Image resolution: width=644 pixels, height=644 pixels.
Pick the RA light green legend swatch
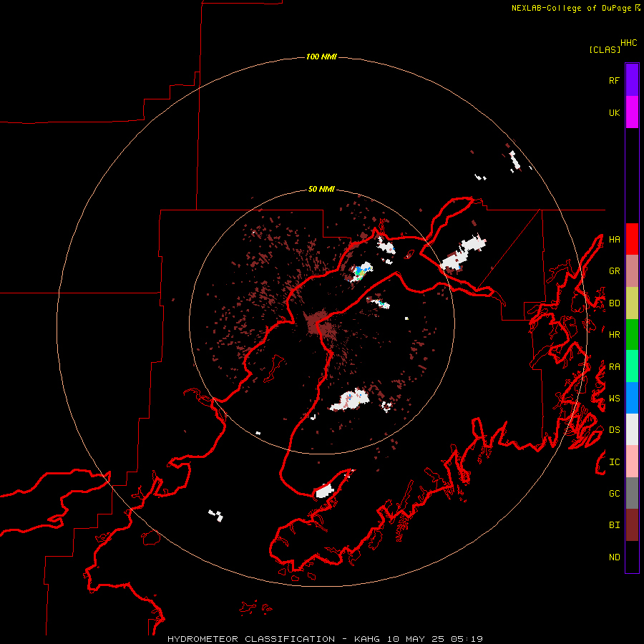pos(632,366)
